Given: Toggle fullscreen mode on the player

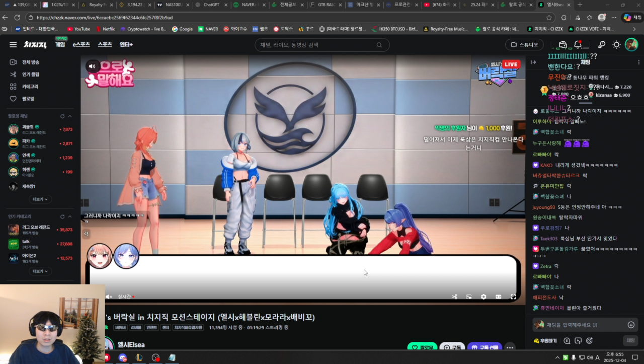Looking at the screenshot, I should [513, 297].
